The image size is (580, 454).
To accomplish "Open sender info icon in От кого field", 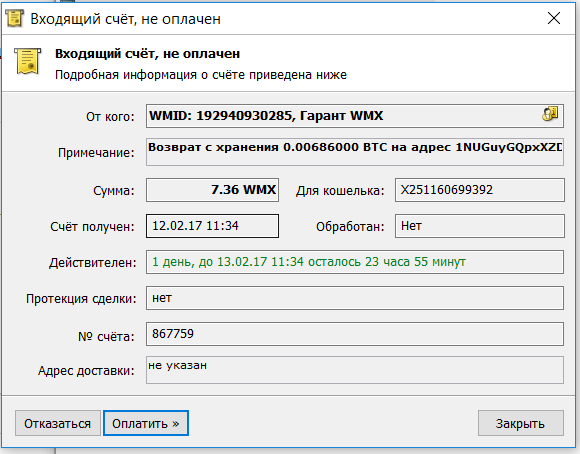I will point(550,114).
